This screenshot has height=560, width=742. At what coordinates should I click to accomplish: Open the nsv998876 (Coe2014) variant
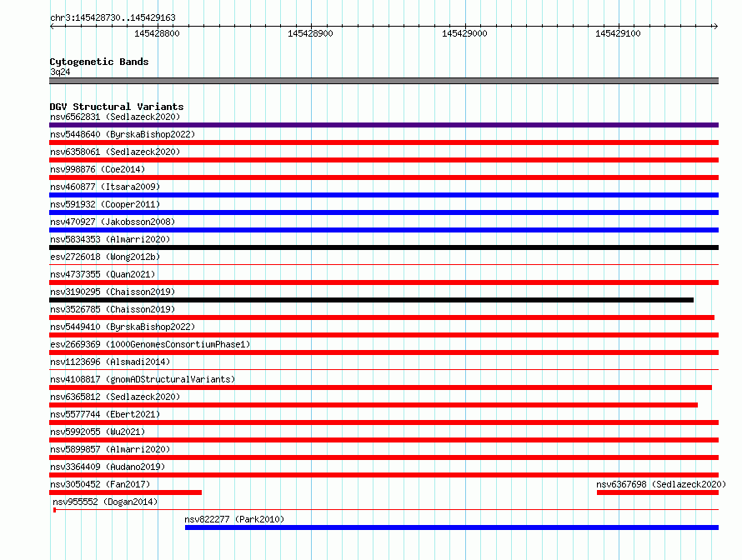(98, 169)
